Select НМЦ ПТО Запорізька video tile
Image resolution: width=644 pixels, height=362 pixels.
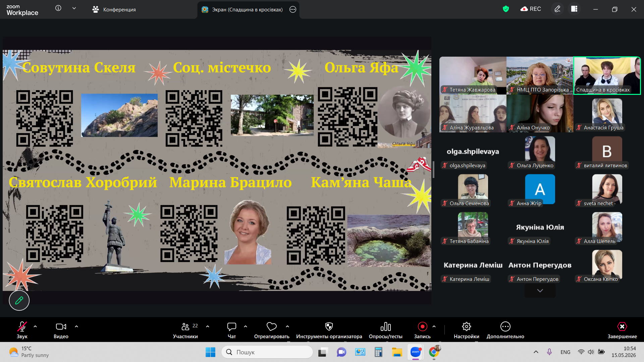(x=540, y=75)
